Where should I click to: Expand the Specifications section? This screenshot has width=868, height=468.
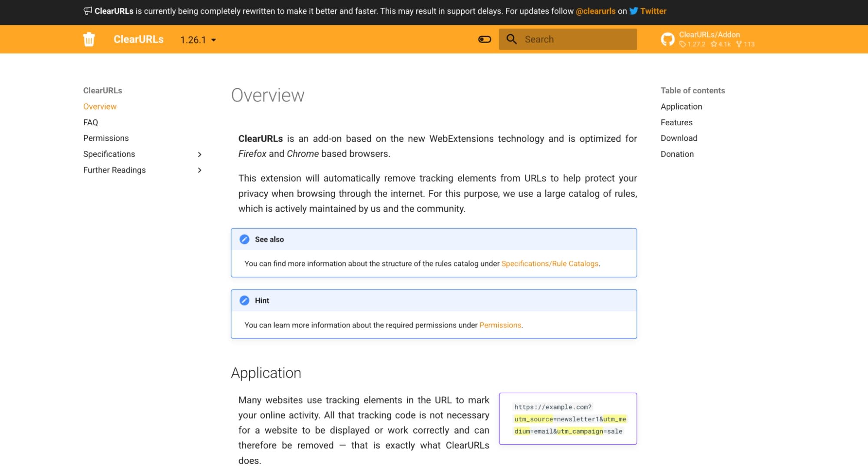click(x=200, y=154)
